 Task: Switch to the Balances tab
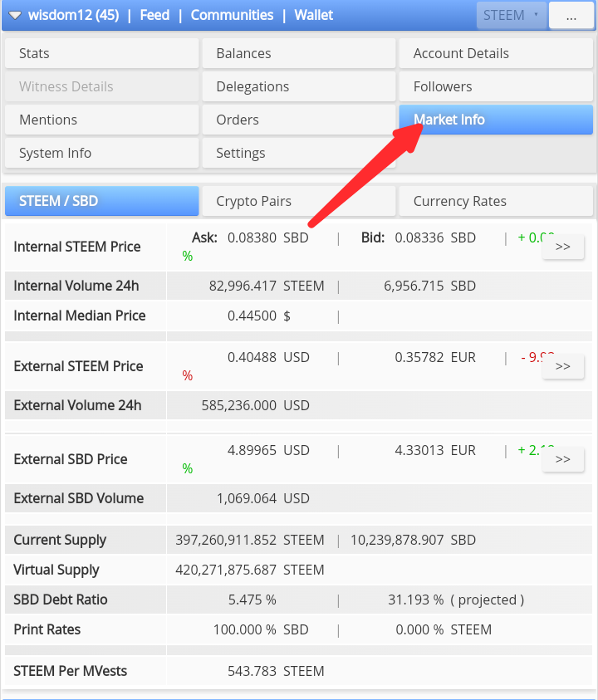[x=299, y=54]
